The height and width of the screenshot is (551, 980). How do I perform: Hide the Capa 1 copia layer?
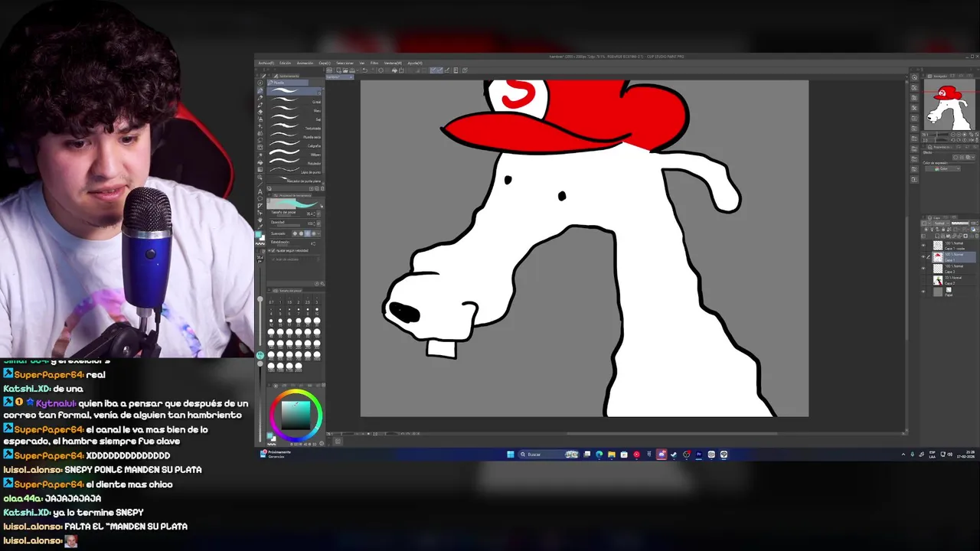tap(923, 246)
